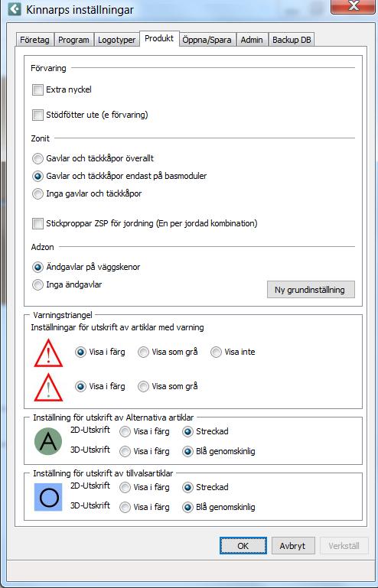Click the upper red warning triangle icon
Image resolution: width=378 pixels, height=588 pixels.
(48, 352)
